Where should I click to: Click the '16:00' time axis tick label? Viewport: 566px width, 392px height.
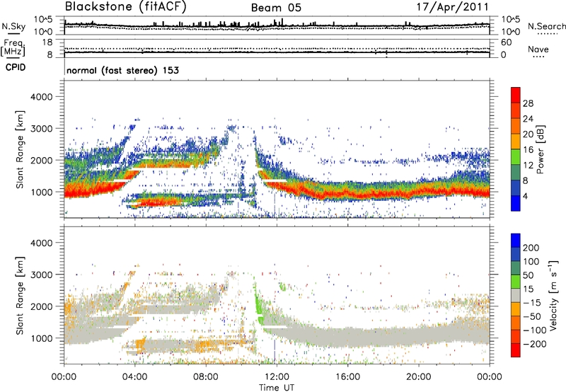(x=347, y=377)
